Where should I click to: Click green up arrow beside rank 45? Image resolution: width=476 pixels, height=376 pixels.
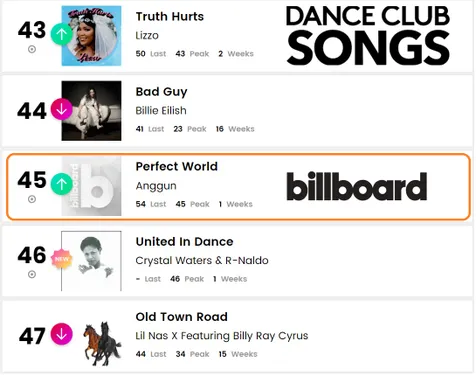61,184
